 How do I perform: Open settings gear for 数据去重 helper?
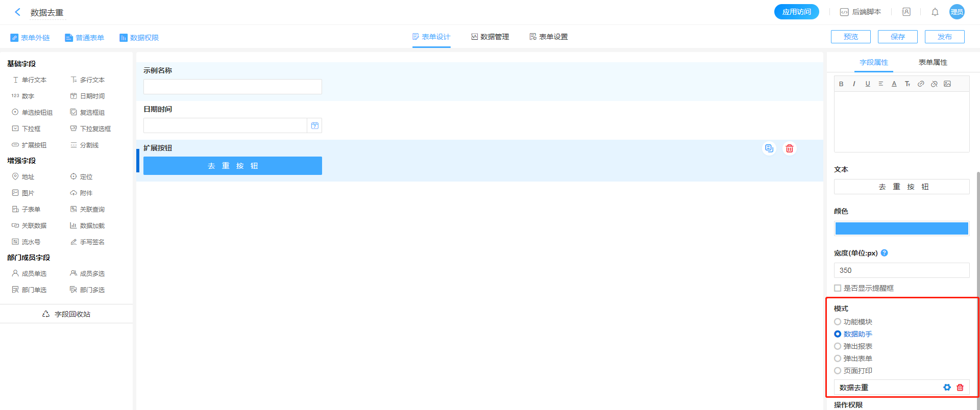tap(947, 388)
